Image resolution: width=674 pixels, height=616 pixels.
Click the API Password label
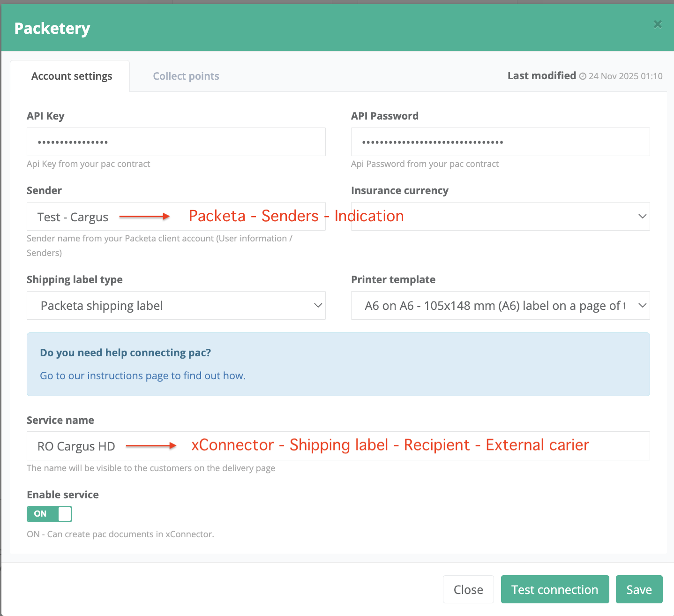click(x=385, y=116)
